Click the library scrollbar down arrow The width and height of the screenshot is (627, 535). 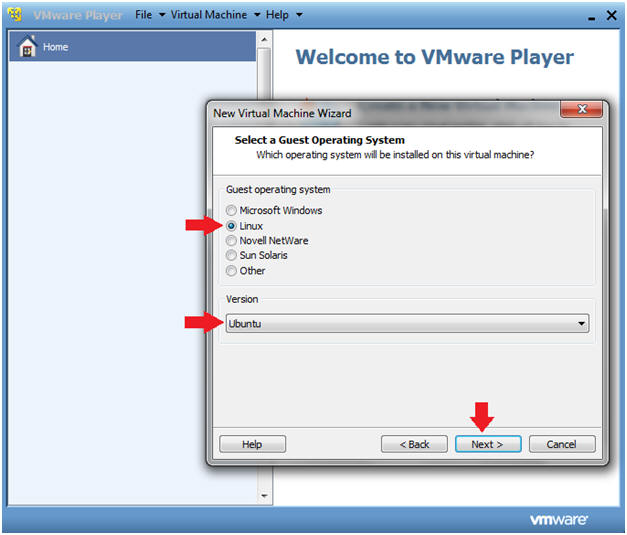264,496
